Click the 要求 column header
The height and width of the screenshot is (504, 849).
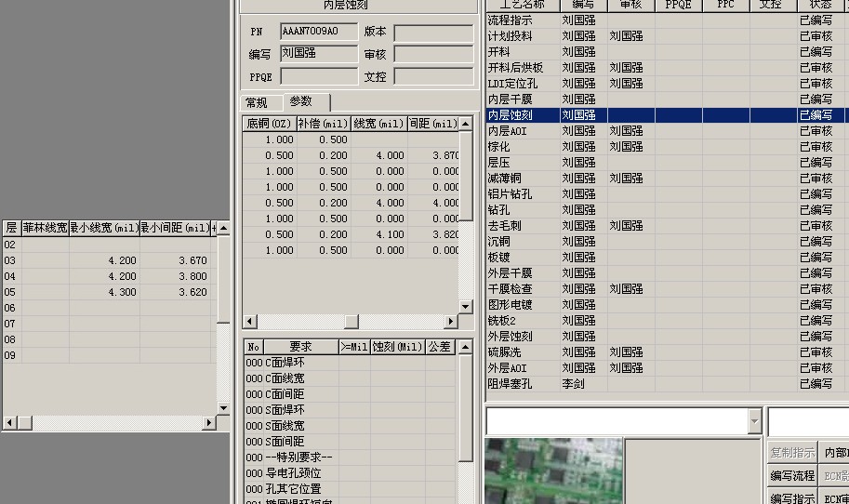(300, 347)
